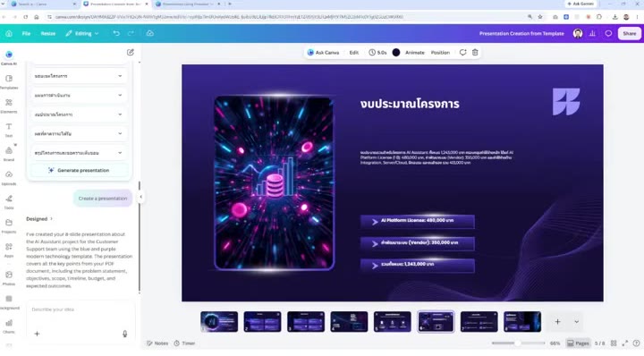644x356 pixels.
Task: Add attachment with plus icon in chat
Action: tap(37, 334)
